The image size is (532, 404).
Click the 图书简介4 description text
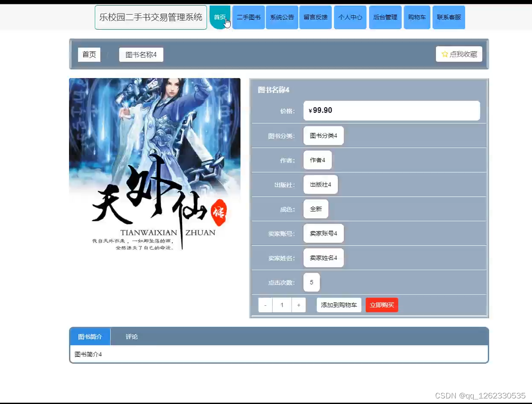tap(88, 354)
